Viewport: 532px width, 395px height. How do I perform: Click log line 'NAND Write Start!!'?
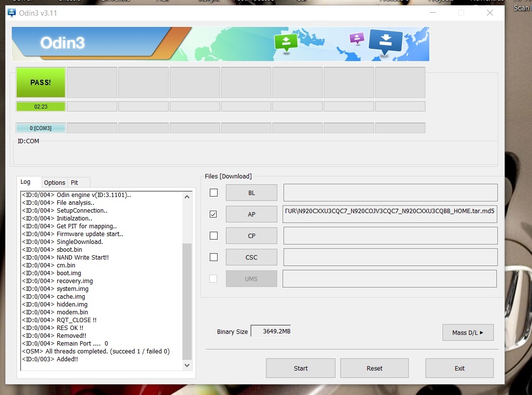[x=66, y=257]
